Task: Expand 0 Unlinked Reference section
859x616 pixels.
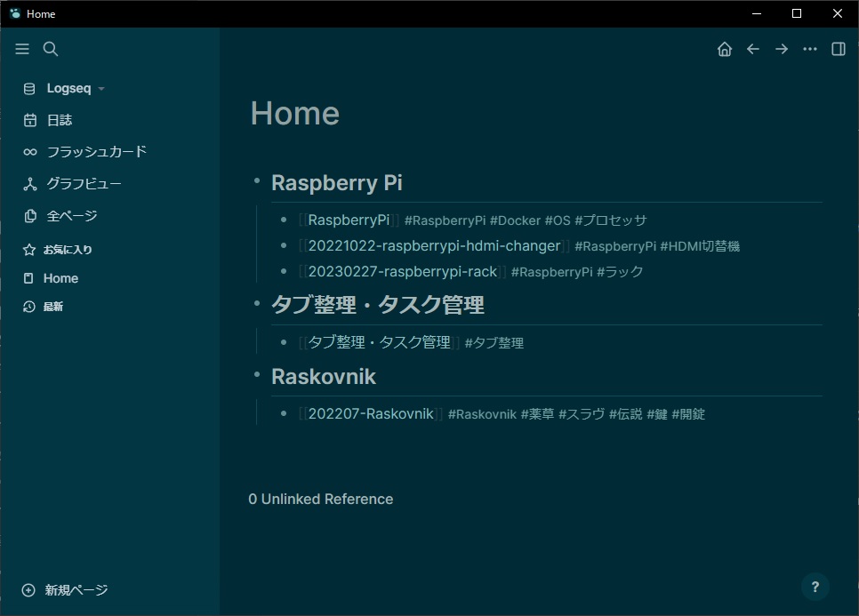Action: click(320, 500)
